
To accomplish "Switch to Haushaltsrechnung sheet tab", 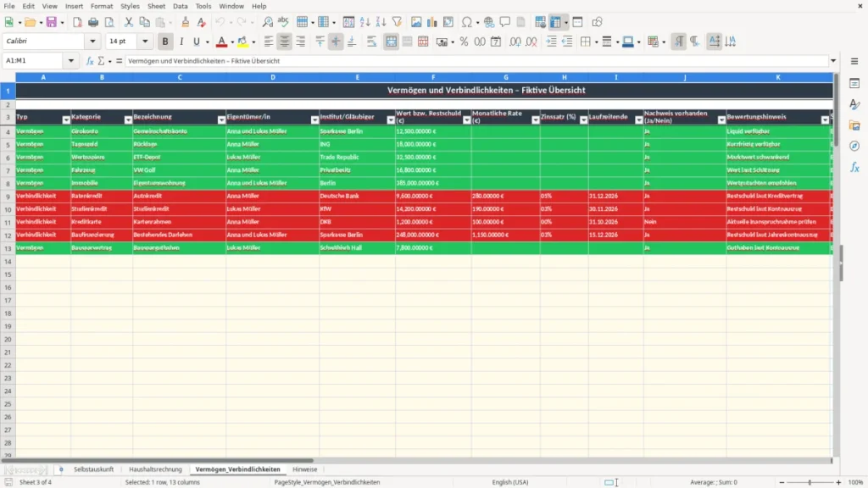I will [x=156, y=469].
